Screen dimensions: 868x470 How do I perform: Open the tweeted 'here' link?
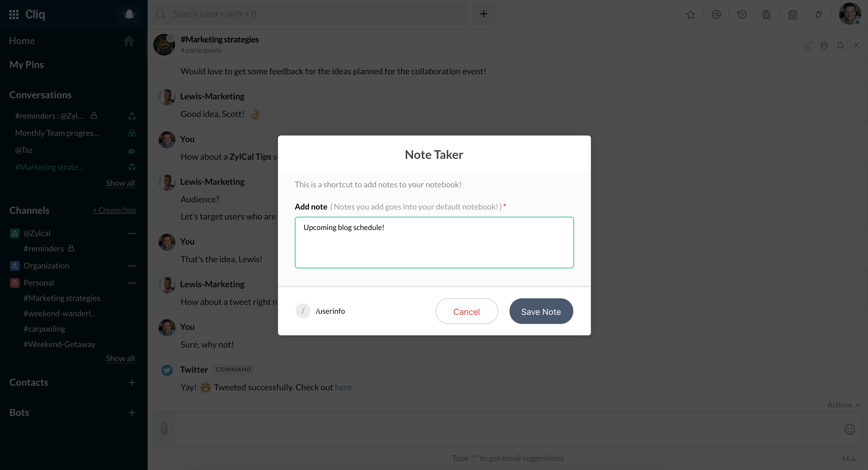tap(343, 387)
